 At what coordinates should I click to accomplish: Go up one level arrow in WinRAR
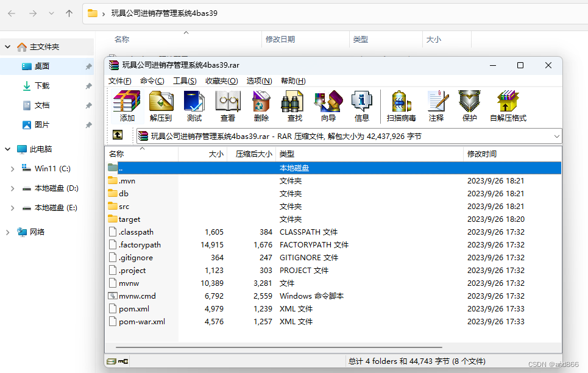click(x=118, y=135)
